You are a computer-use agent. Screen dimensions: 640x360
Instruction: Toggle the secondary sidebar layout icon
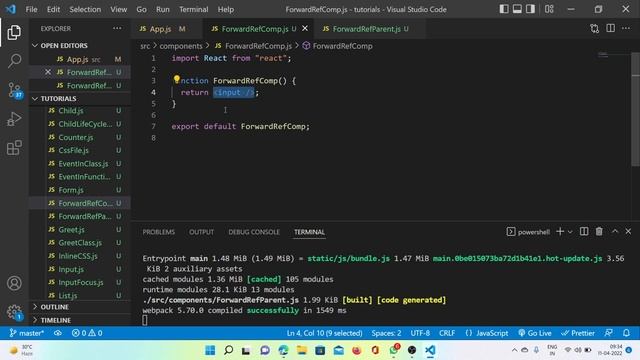(530, 9)
